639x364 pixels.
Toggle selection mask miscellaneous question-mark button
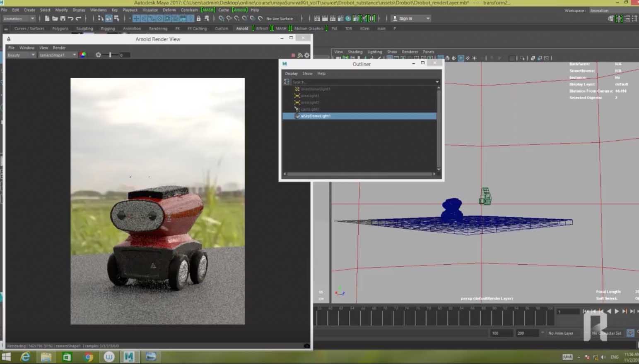[x=190, y=19]
